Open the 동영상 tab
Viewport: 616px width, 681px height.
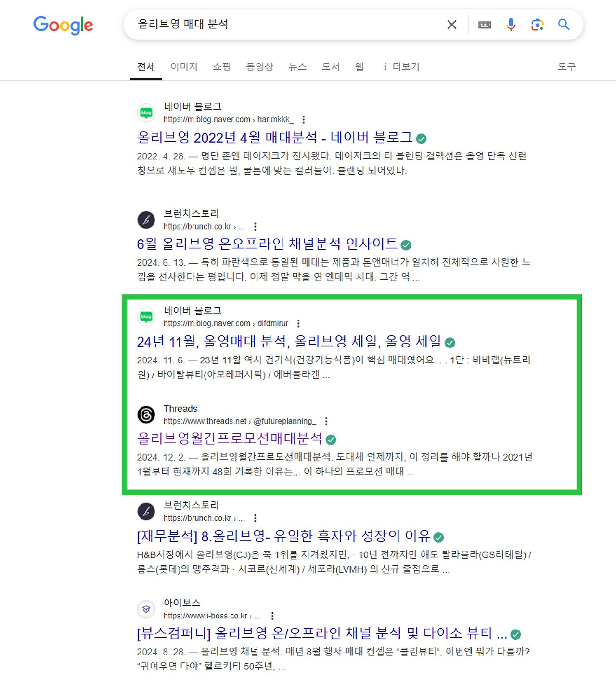[x=259, y=66]
